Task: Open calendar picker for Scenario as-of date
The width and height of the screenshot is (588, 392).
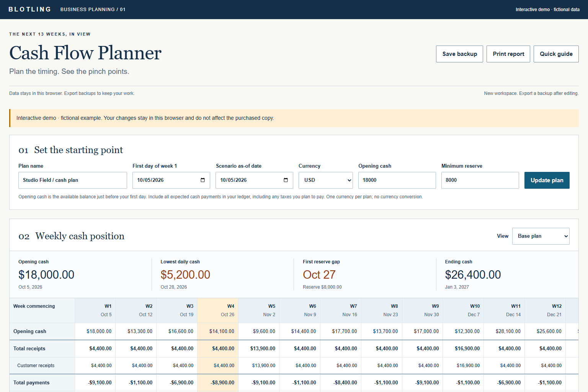Action: (x=286, y=180)
